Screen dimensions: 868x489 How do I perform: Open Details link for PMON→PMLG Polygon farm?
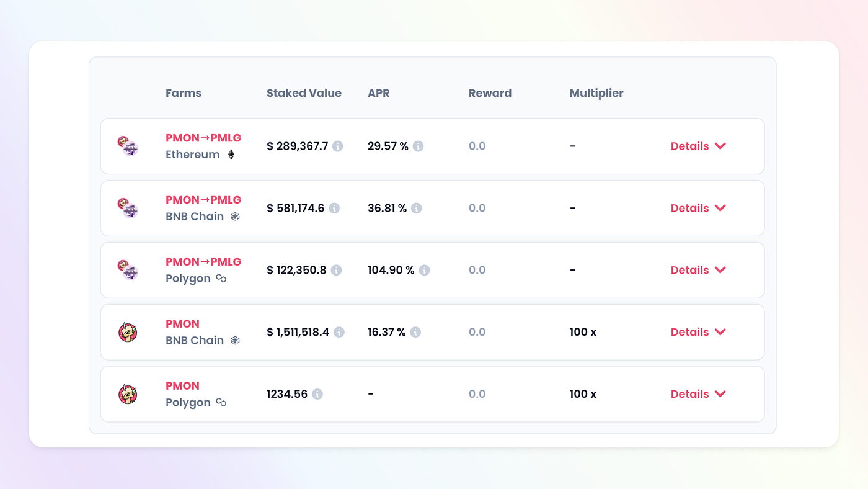[689, 271]
